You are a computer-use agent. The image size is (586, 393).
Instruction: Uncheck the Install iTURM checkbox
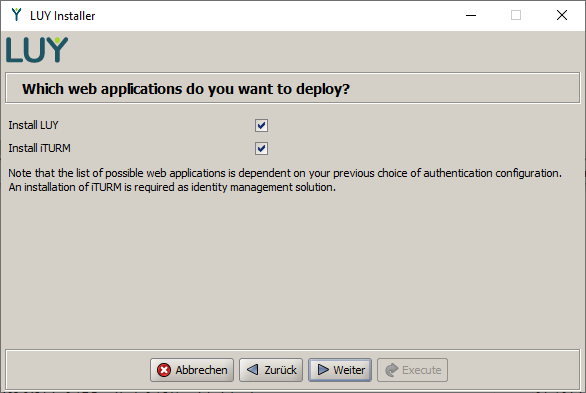261,149
